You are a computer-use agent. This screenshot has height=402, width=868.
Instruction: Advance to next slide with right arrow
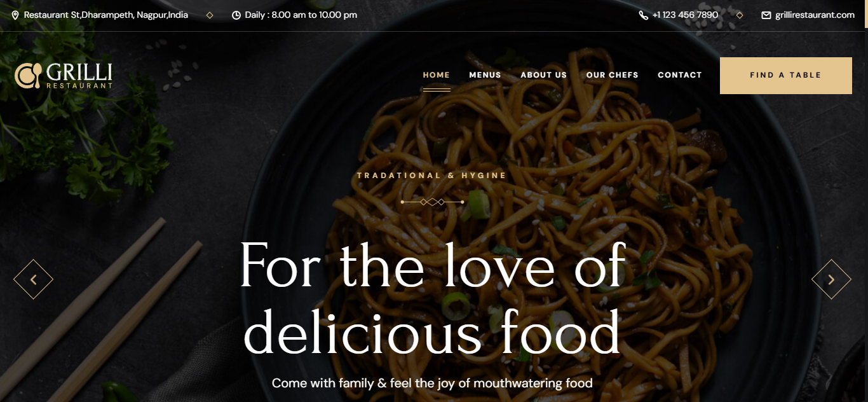pyautogui.click(x=831, y=279)
